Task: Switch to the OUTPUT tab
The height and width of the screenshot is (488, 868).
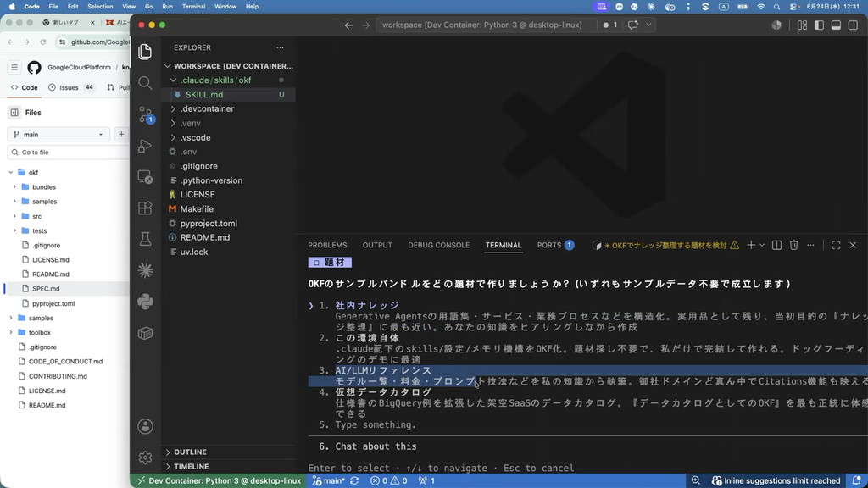Action: pyautogui.click(x=377, y=245)
